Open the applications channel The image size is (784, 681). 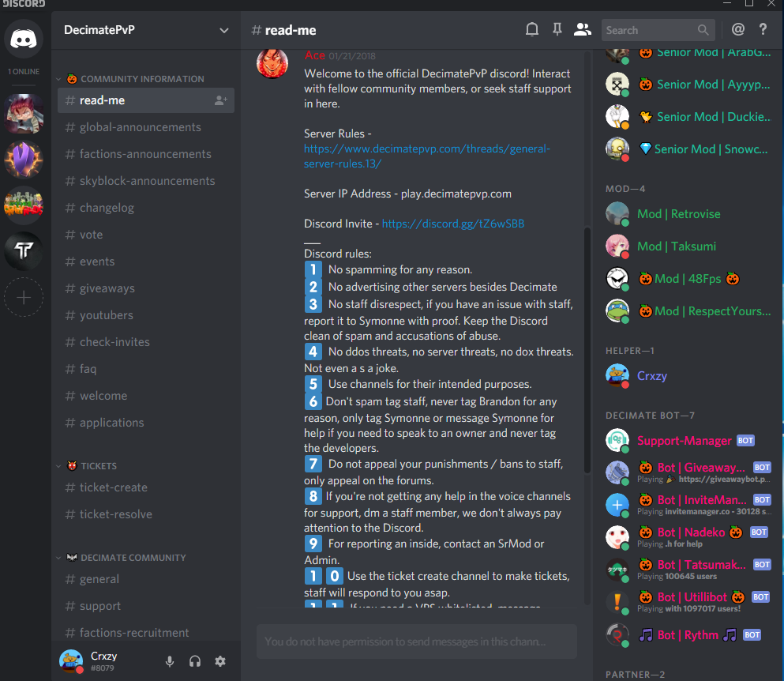pos(146,423)
